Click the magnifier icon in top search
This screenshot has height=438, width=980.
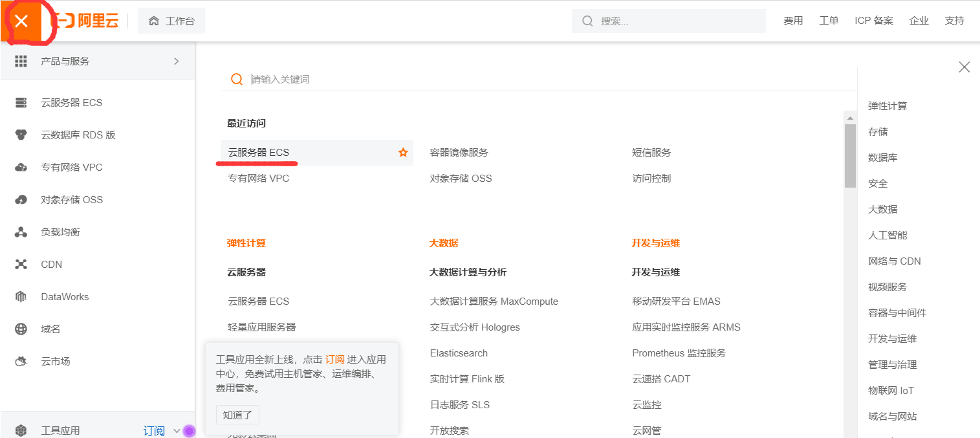tap(587, 21)
